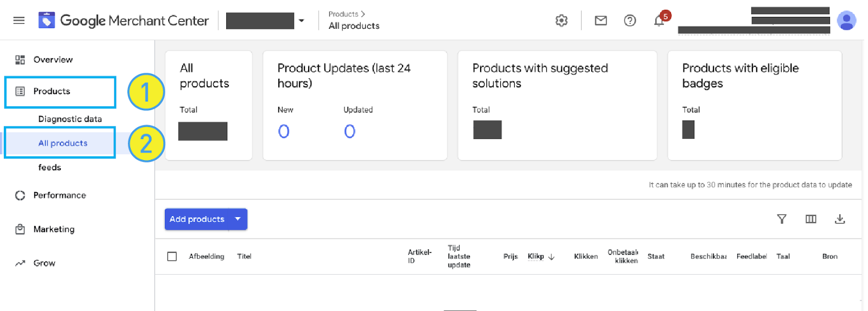868x311 pixels.
Task: Click the Add products button
Action: [x=197, y=219]
